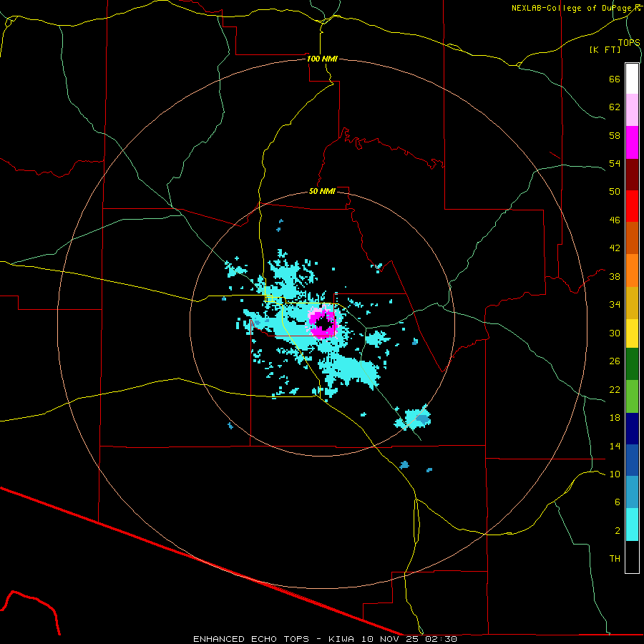Image resolution: width=644 pixels, height=644 pixels.
Task: Click the medium blue 10 kft swatch
Action: pos(632,460)
